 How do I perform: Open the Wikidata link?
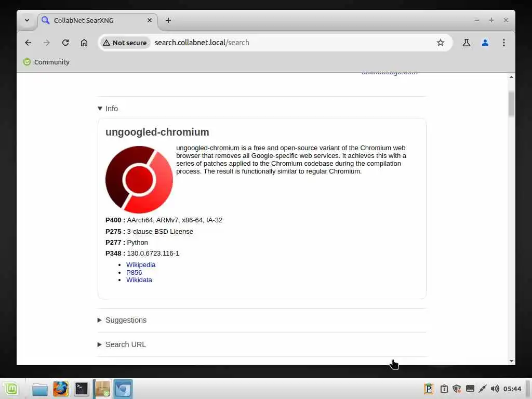click(x=139, y=280)
